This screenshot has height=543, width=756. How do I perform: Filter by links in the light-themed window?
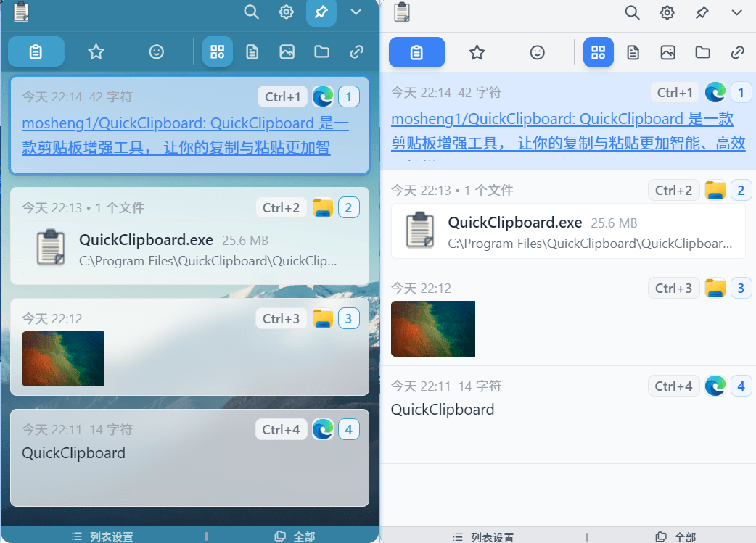point(737,52)
